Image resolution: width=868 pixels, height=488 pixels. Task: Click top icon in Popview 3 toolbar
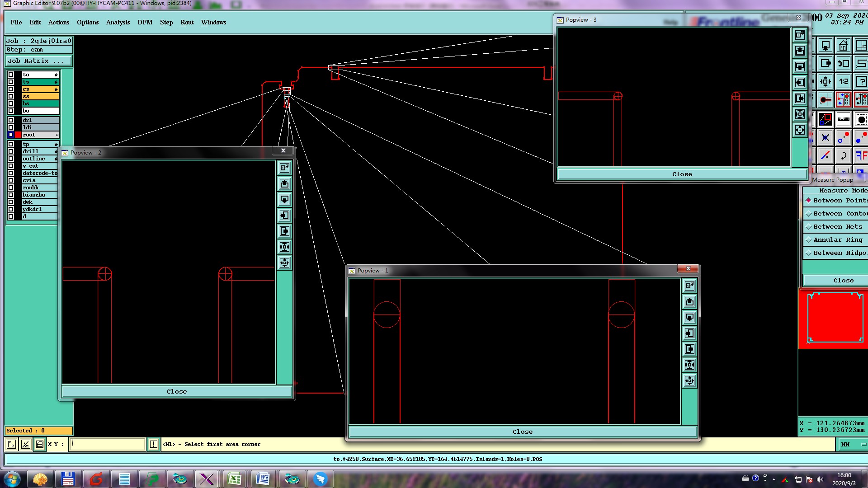point(800,35)
